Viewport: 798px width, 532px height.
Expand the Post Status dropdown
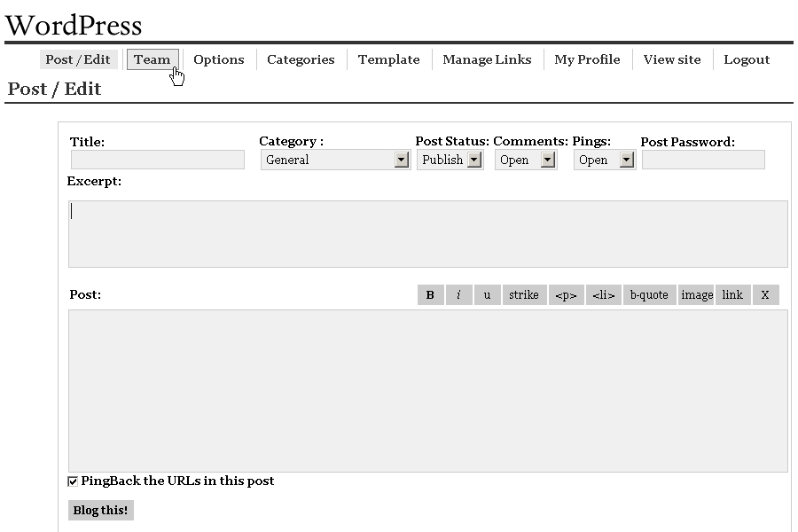(x=450, y=160)
